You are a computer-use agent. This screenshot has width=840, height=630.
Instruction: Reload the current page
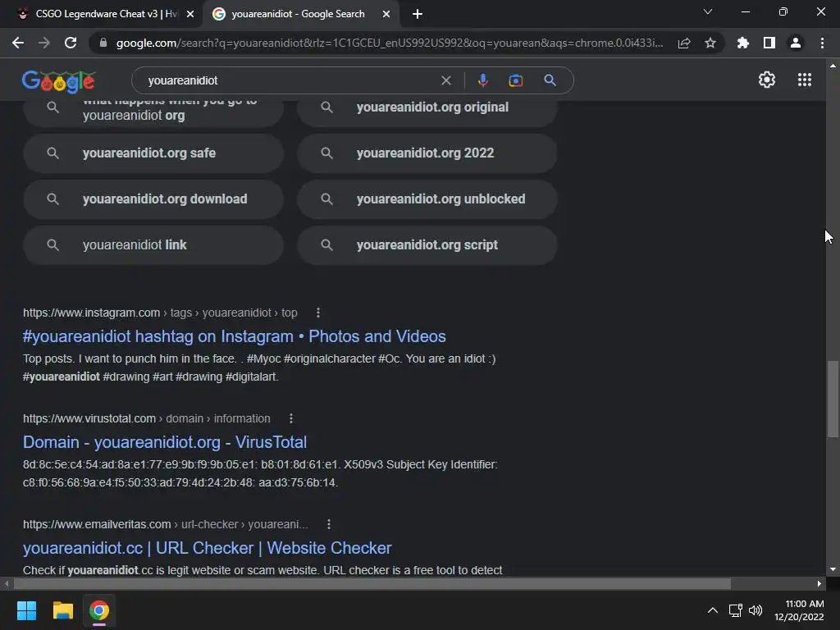(x=71, y=43)
